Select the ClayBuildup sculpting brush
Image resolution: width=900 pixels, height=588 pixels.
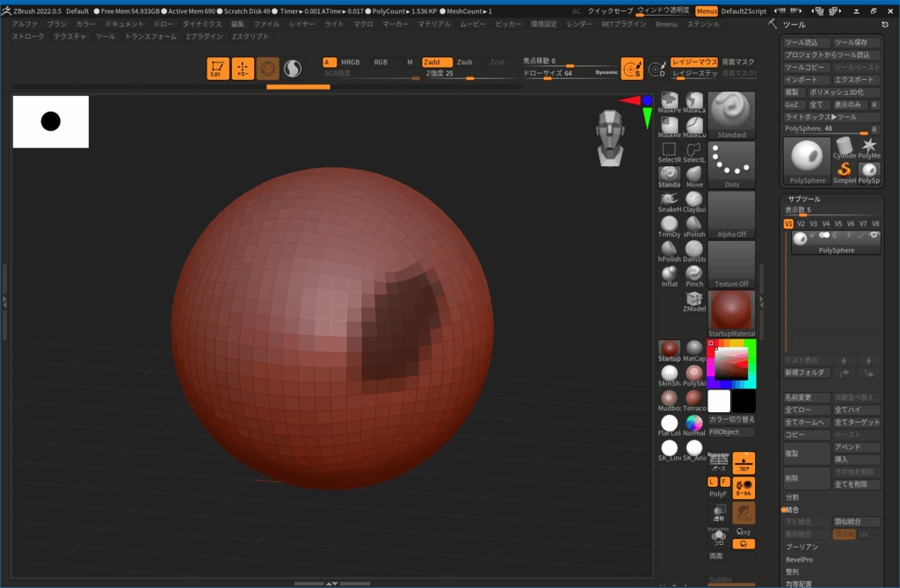point(695,200)
